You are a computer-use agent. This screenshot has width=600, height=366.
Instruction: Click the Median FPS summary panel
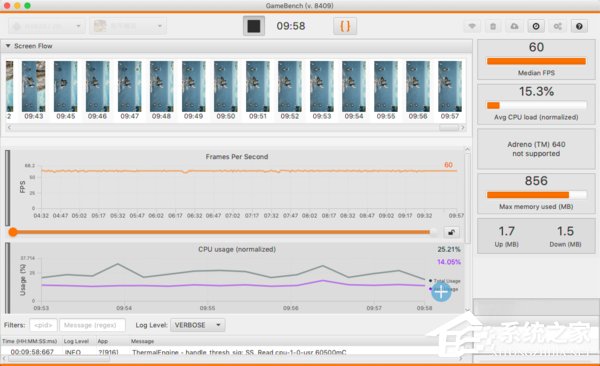tap(536, 60)
